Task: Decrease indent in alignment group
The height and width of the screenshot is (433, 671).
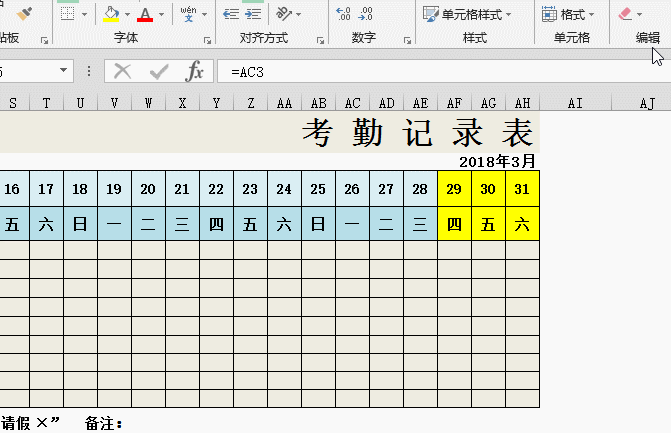Action: coord(231,14)
